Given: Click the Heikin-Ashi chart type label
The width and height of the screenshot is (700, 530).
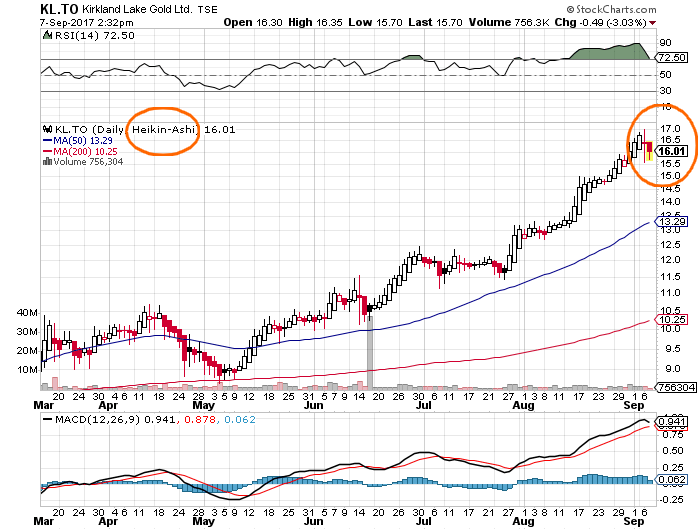Looking at the screenshot, I should (164, 129).
